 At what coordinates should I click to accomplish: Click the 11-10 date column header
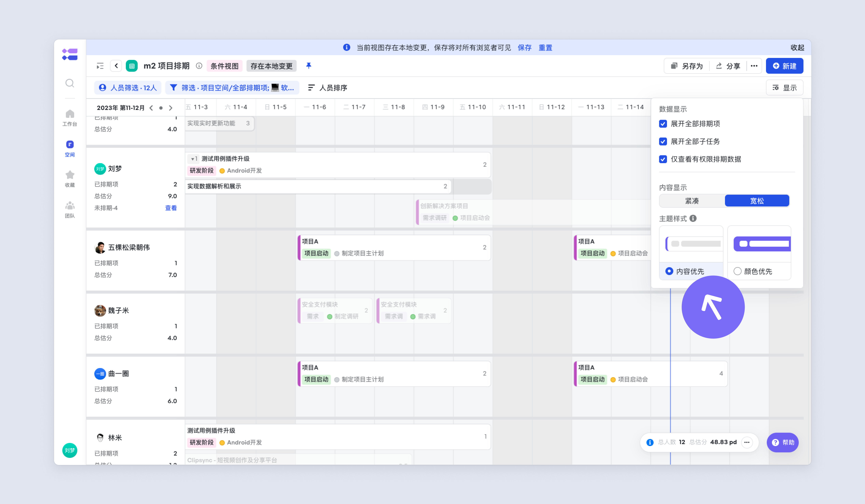[473, 107]
